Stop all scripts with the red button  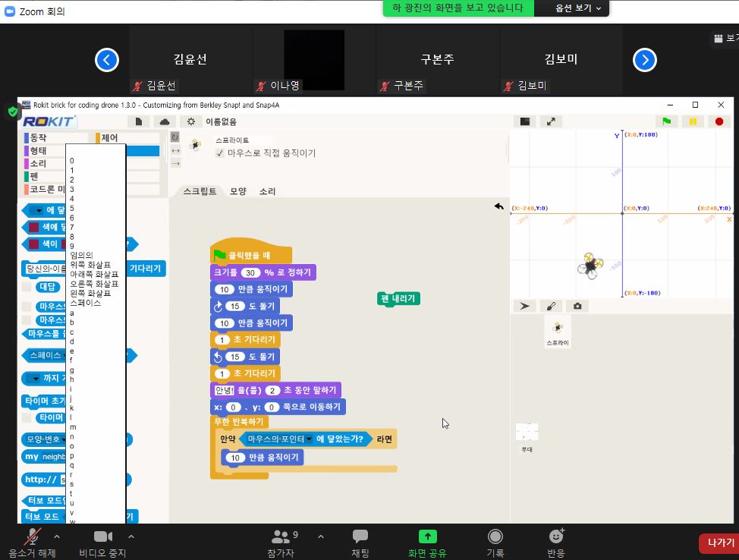pyautogui.click(x=719, y=121)
